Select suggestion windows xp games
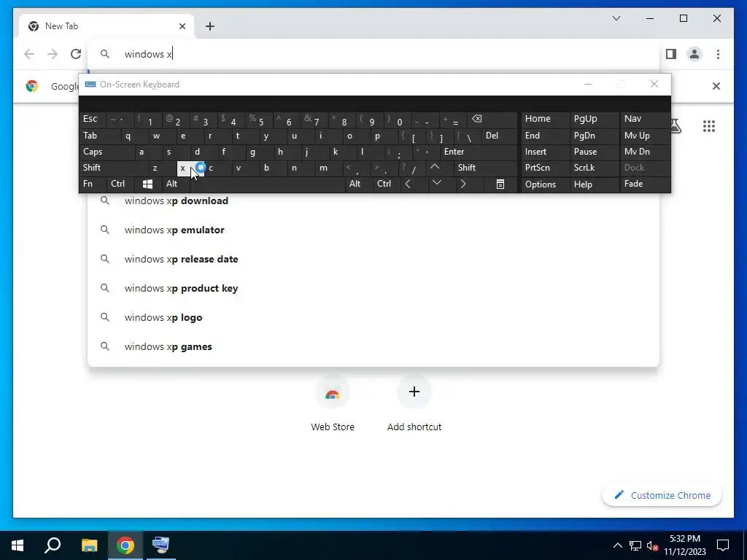The width and height of the screenshot is (747, 560). pyautogui.click(x=373, y=346)
